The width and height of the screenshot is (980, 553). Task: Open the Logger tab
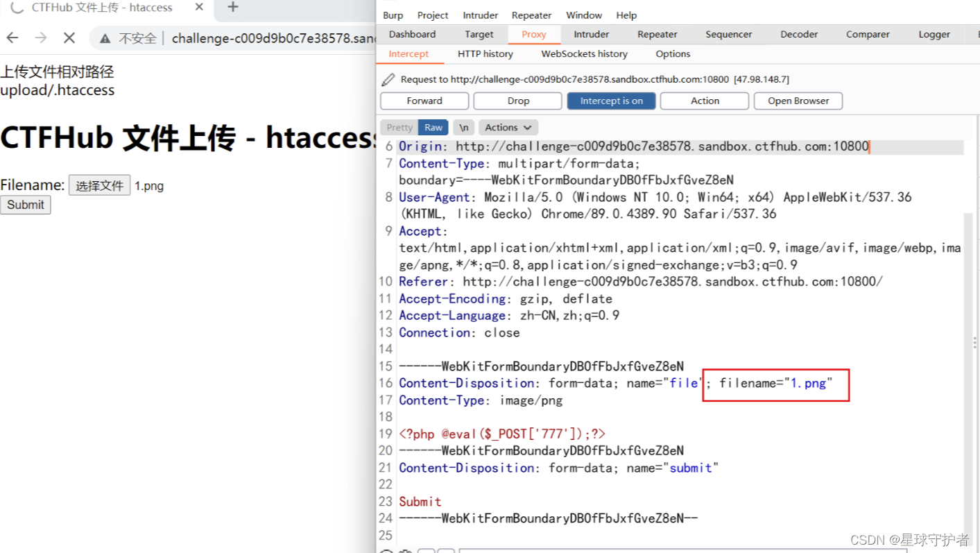point(934,34)
